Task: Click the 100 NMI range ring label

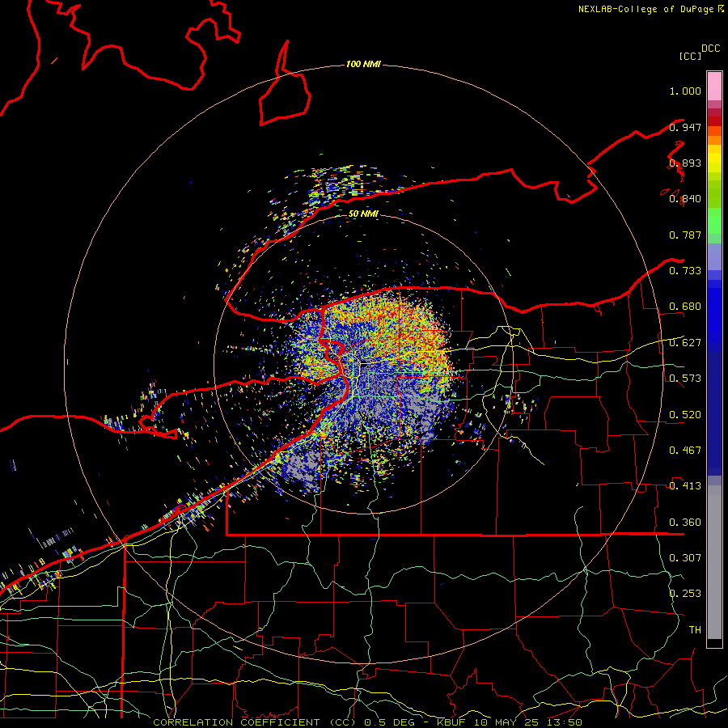Action: point(363,64)
